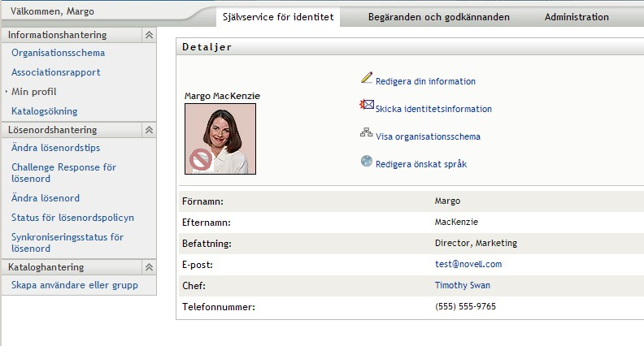This screenshot has width=644, height=346.
Task: Click the Förnamn: field label
Action: pyautogui.click(x=203, y=201)
